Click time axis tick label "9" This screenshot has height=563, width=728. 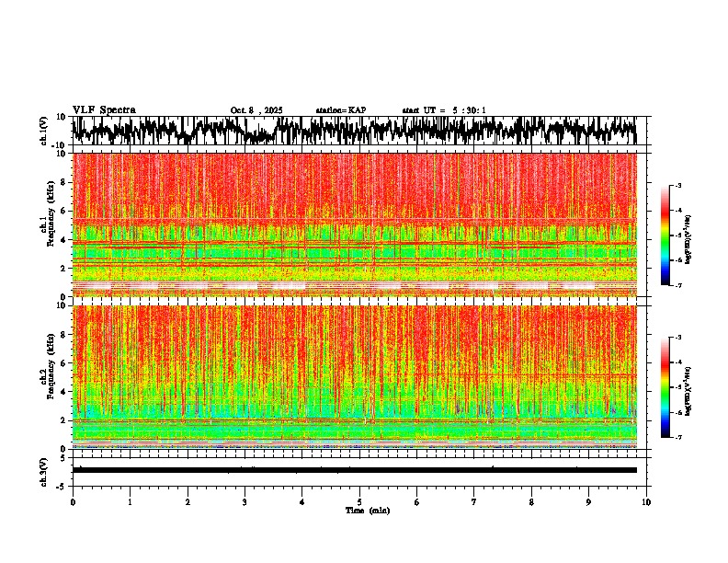point(588,502)
